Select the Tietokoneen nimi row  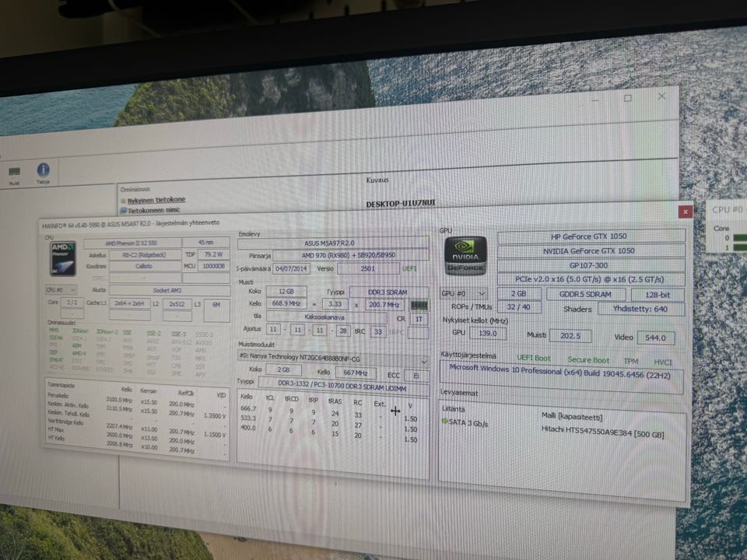(153, 210)
